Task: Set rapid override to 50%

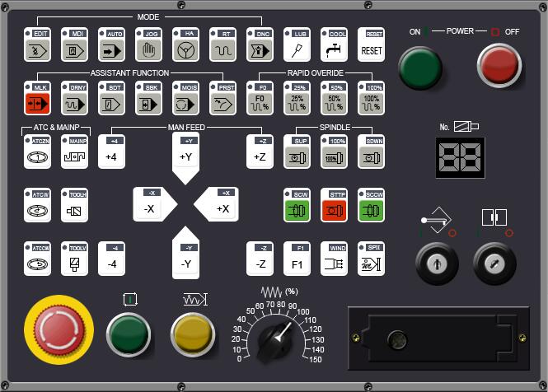Action: [334, 98]
